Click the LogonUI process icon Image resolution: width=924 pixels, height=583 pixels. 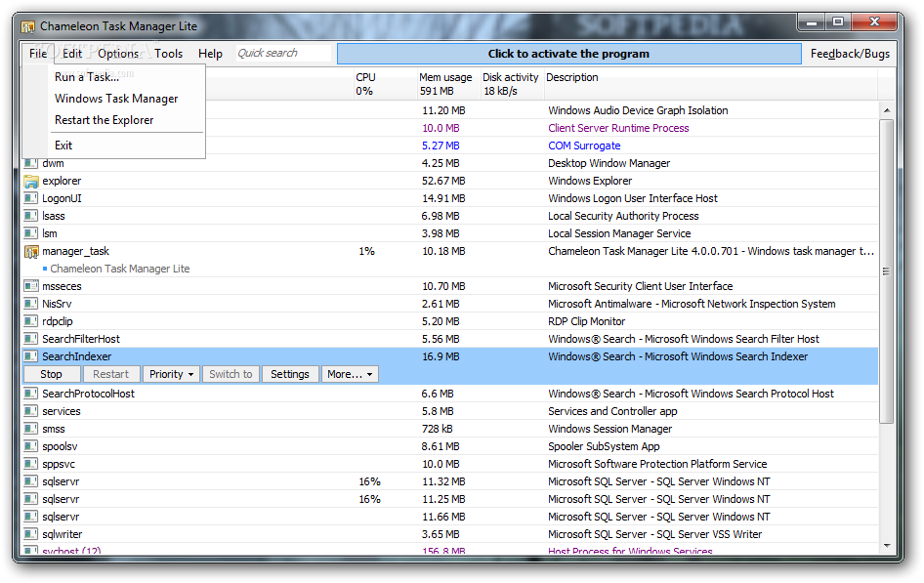(30, 198)
